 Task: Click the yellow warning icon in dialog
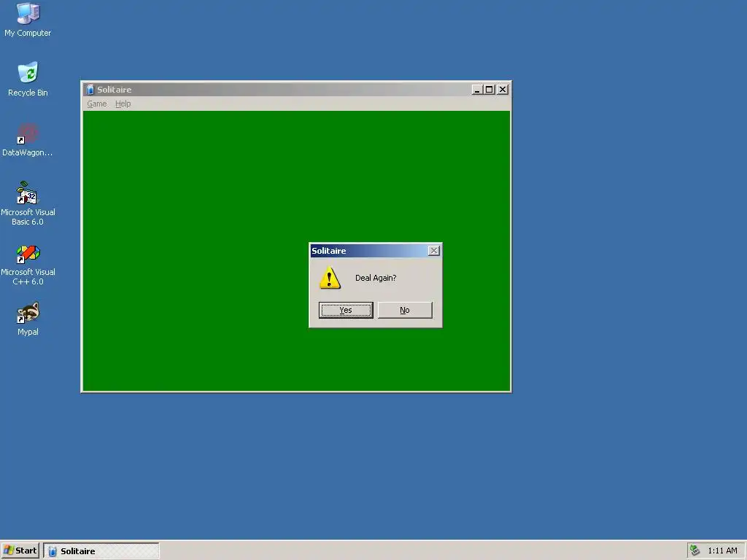330,278
